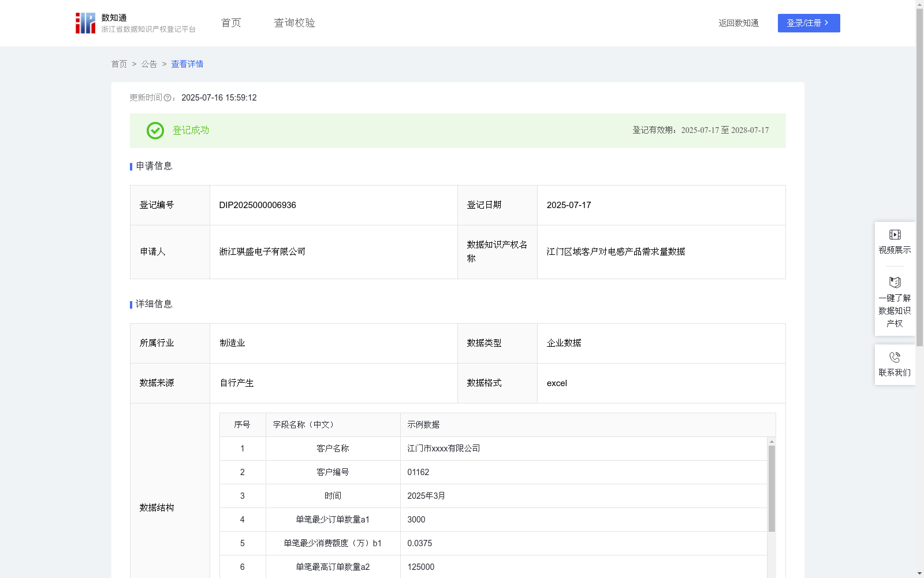
Task: Click the 登记成功 status text
Action: 191,131
